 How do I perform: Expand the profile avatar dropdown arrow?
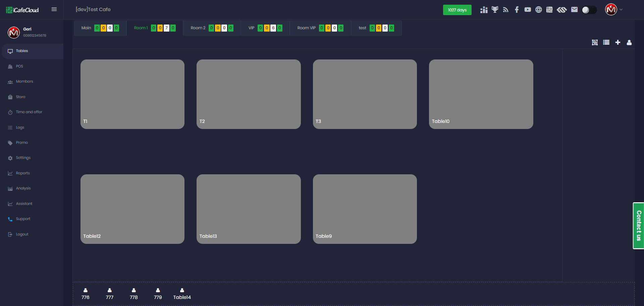pyautogui.click(x=621, y=10)
